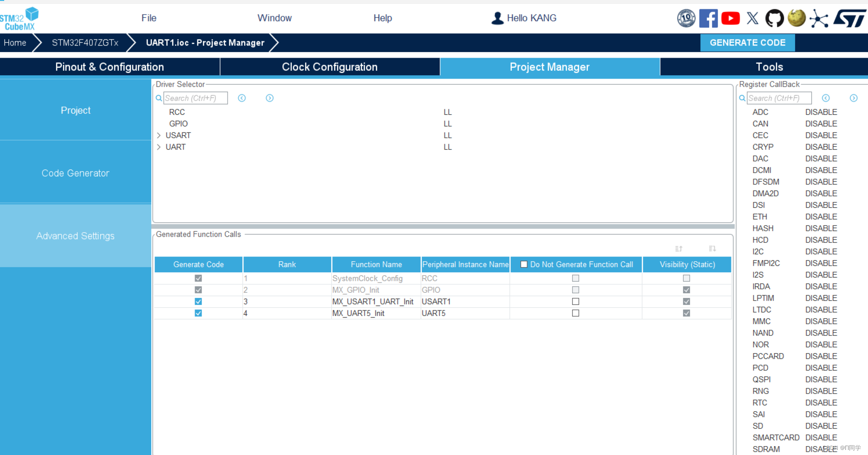Image resolution: width=868 pixels, height=455 pixels.
Task: Switch to Pinout & Configuration tab
Action: tap(110, 67)
